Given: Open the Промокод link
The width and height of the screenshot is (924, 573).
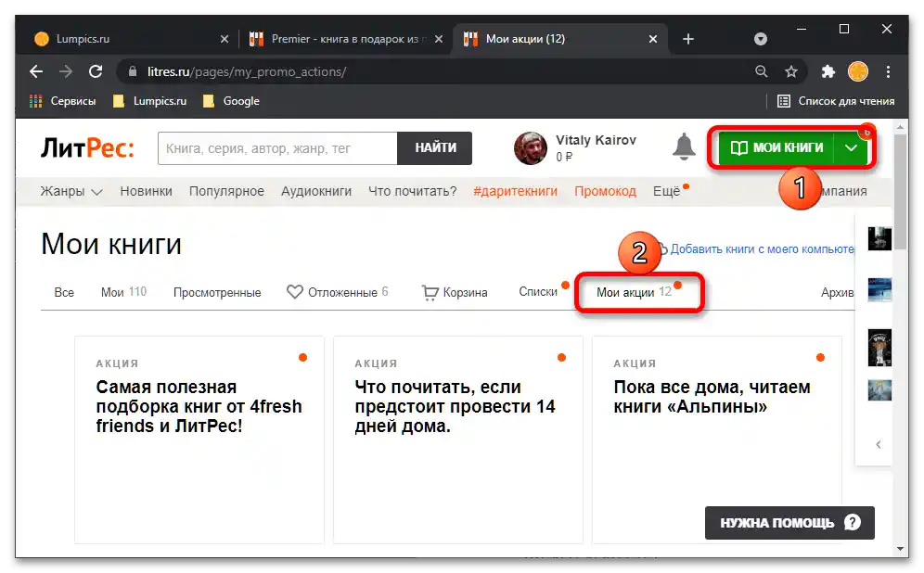Looking at the screenshot, I should coord(605,191).
